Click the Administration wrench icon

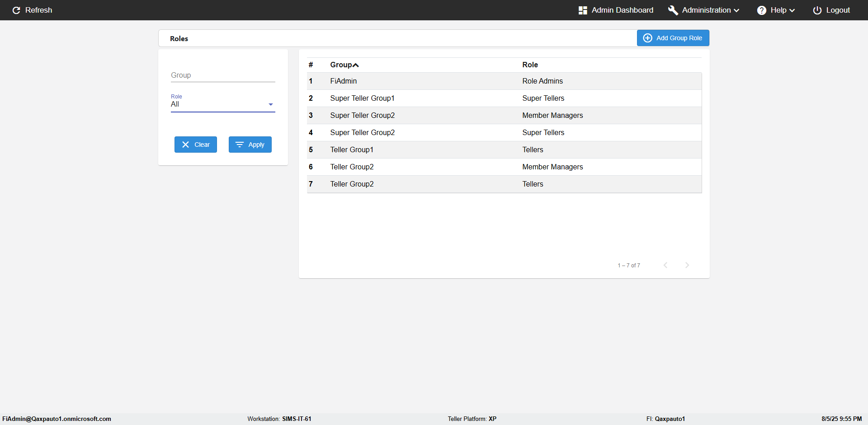[x=673, y=10]
